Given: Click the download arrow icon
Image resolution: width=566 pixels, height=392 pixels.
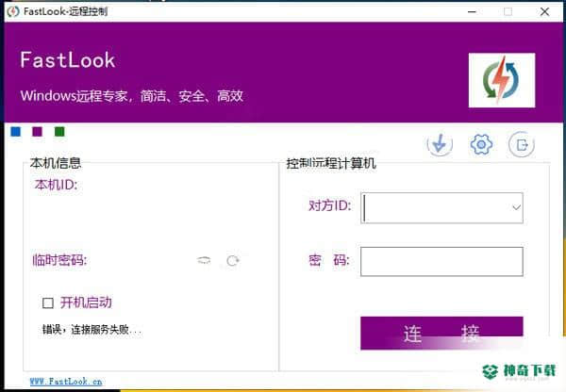Looking at the screenshot, I should pos(440,144).
